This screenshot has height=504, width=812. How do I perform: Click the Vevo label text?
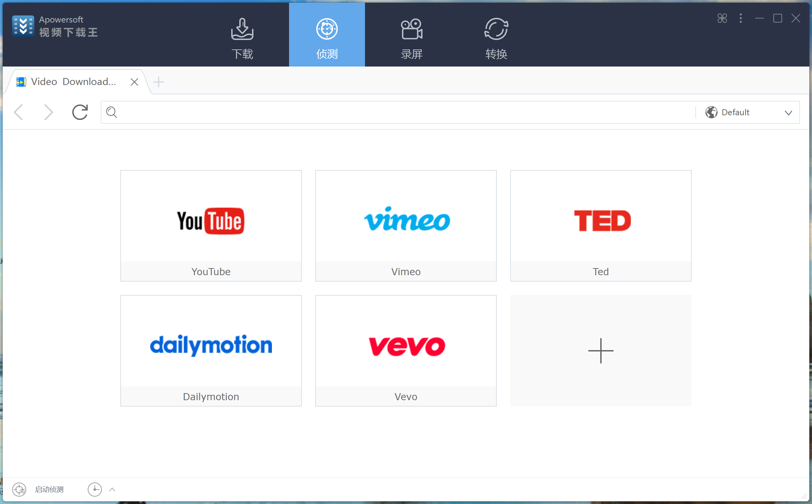pyautogui.click(x=406, y=396)
